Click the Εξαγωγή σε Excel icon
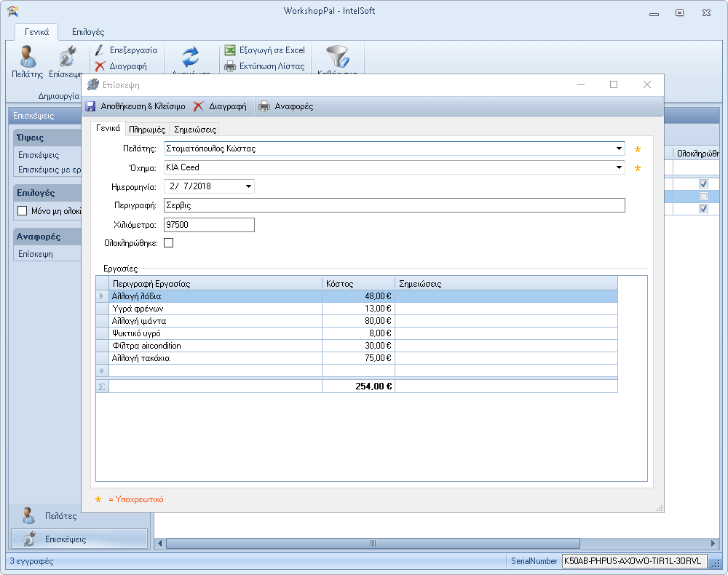The width and height of the screenshot is (728, 575). pos(230,50)
